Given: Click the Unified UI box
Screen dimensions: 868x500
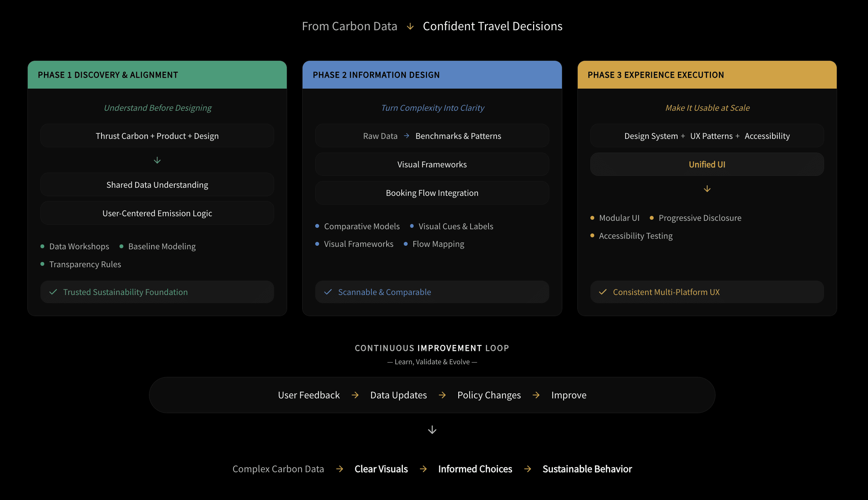Looking at the screenshot, I should click(x=707, y=164).
